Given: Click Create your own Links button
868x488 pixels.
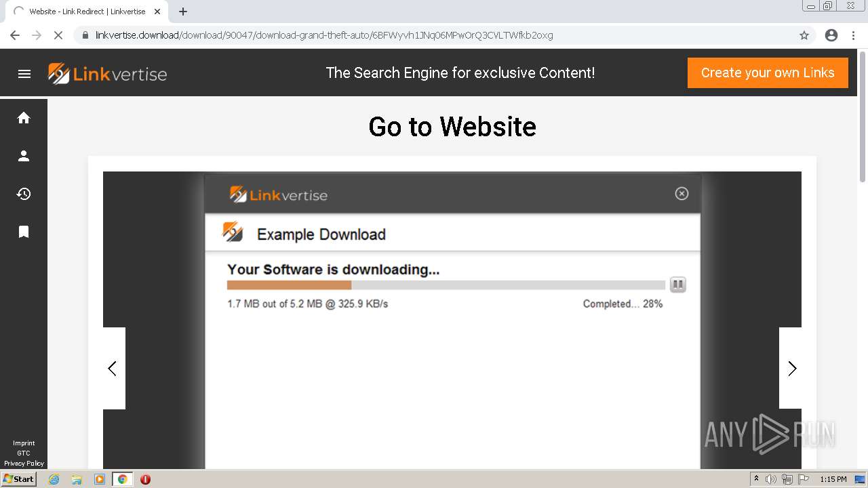Looking at the screenshot, I should (768, 73).
